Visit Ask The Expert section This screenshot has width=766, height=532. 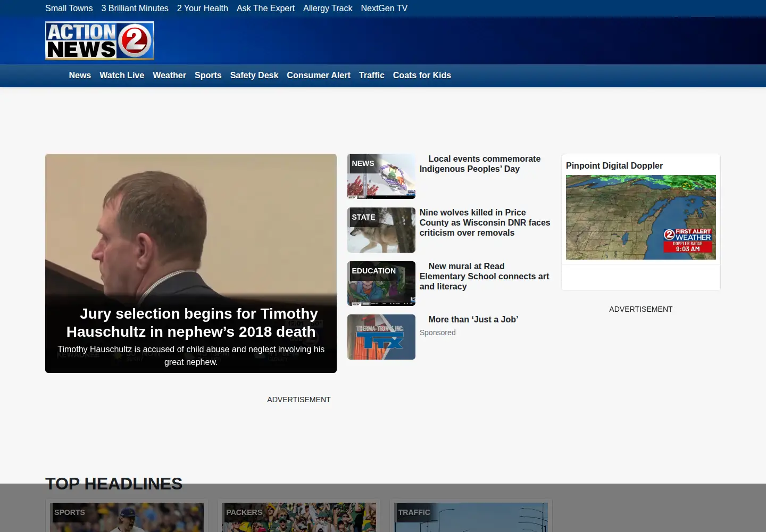point(265,8)
